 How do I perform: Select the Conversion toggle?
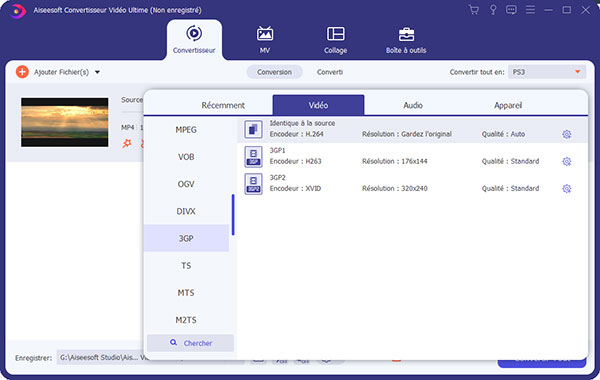[x=274, y=72]
